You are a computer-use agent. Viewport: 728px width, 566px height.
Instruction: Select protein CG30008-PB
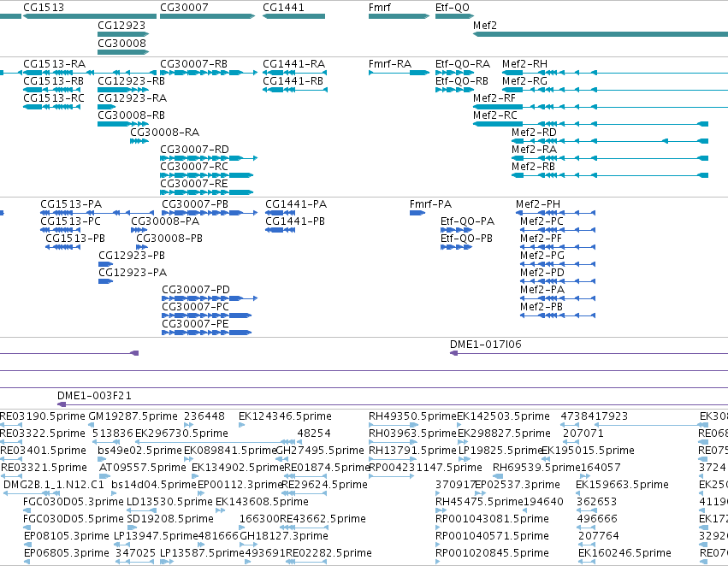point(169,239)
